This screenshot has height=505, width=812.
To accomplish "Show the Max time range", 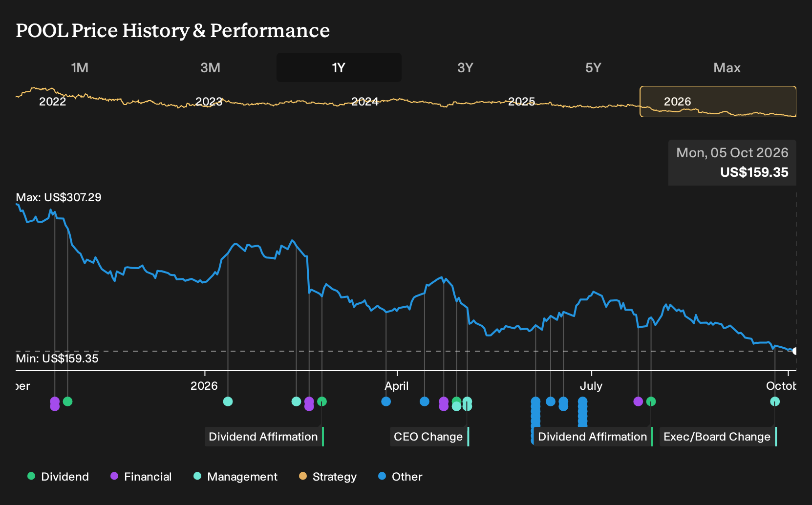I will (x=727, y=67).
